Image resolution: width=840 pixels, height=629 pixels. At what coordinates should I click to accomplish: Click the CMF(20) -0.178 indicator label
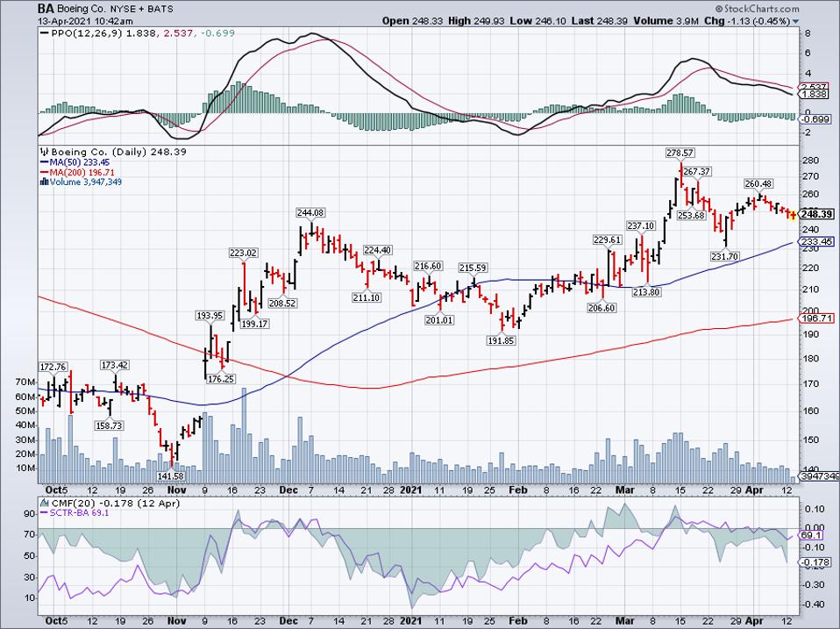click(116, 504)
